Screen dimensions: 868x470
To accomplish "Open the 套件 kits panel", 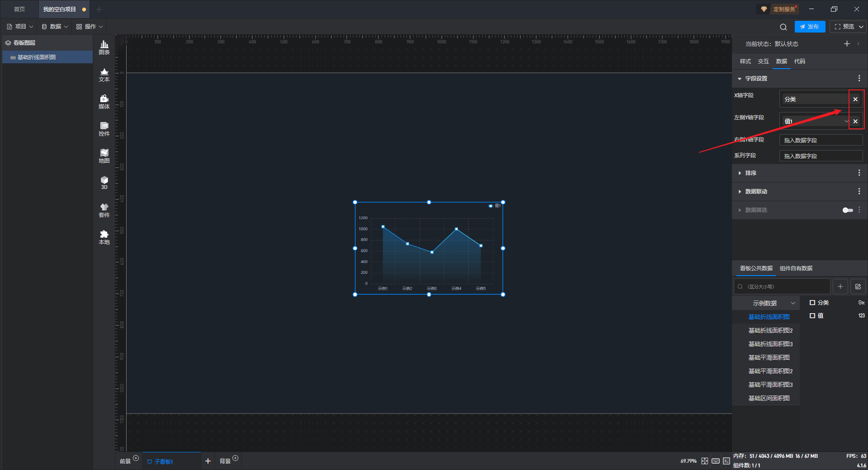I will [x=104, y=210].
